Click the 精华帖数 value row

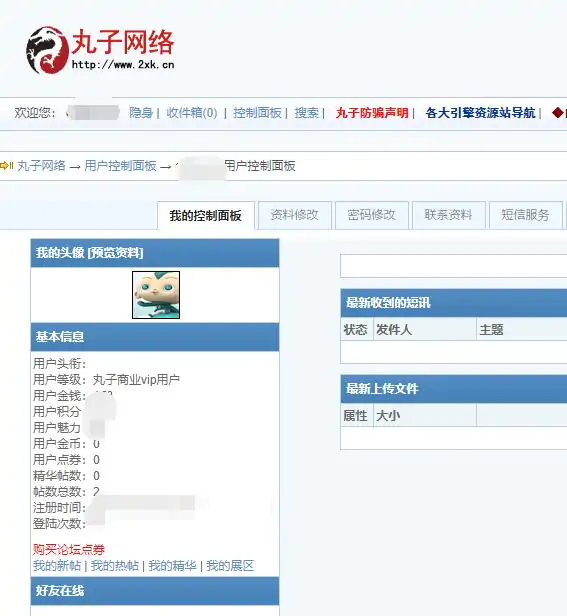66,476
